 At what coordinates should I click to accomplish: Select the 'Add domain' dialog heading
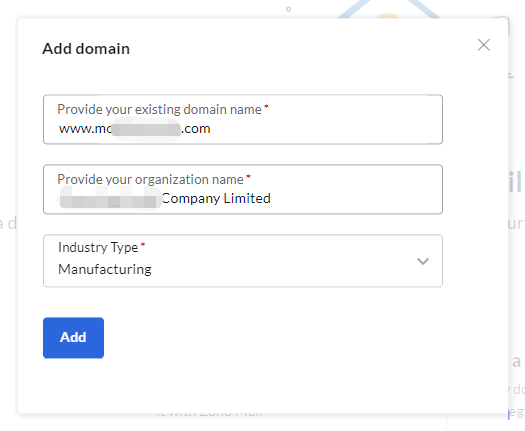(x=86, y=49)
